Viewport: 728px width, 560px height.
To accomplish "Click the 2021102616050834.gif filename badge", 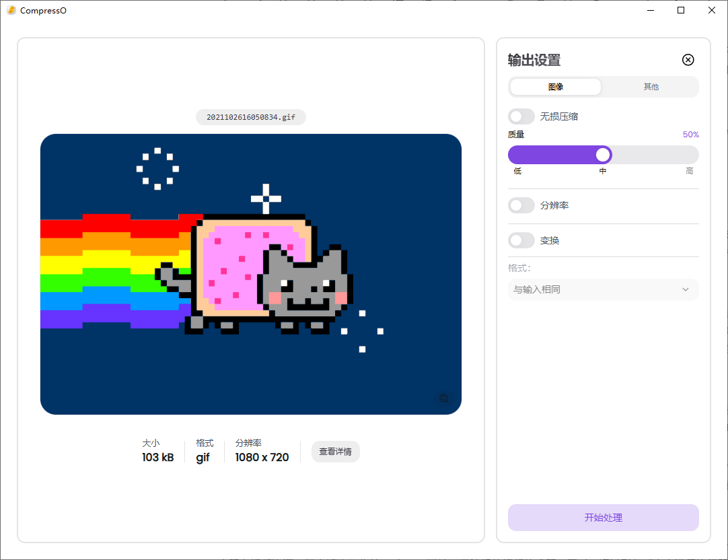I will coord(251,116).
